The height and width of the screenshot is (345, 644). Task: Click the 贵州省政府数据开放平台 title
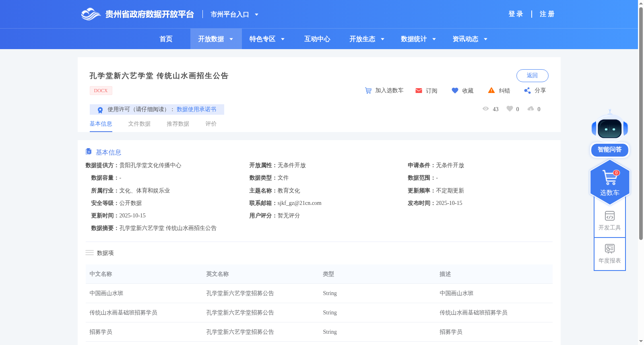pyautogui.click(x=150, y=14)
